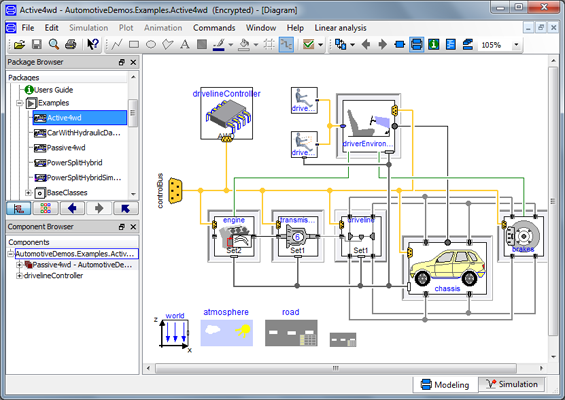Image resolution: width=565 pixels, height=400 pixels.
Task: Go back with toolbar left arrow
Action: (x=366, y=45)
